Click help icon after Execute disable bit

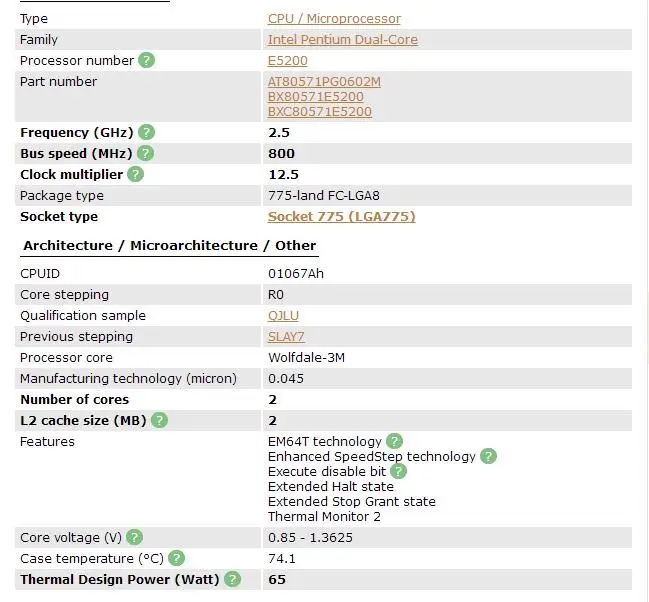point(399,471)
